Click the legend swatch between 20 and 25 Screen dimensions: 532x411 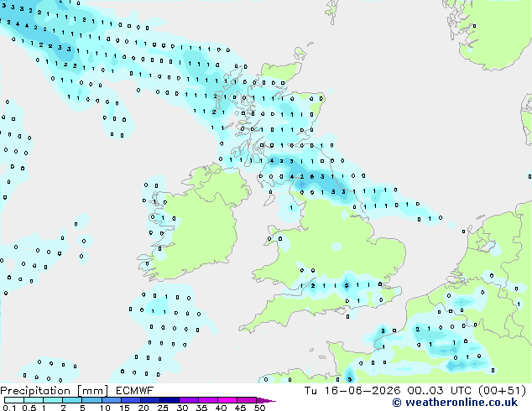150,400
